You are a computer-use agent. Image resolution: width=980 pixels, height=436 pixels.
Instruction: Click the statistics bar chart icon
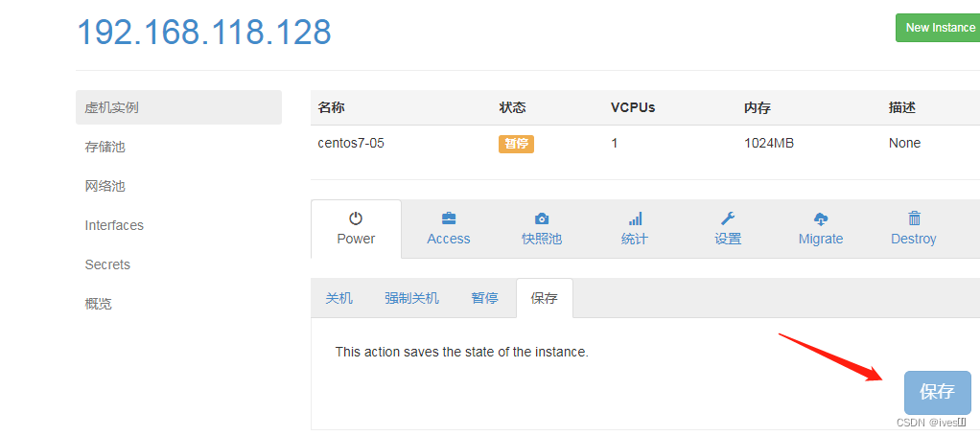(635, 218)
